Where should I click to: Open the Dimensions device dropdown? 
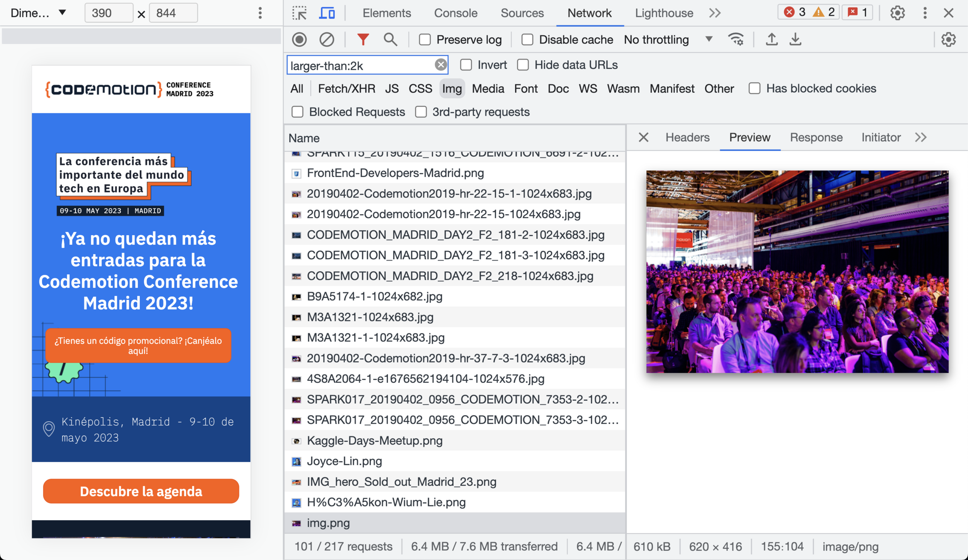pyautogui.click(x=38, y=13)
